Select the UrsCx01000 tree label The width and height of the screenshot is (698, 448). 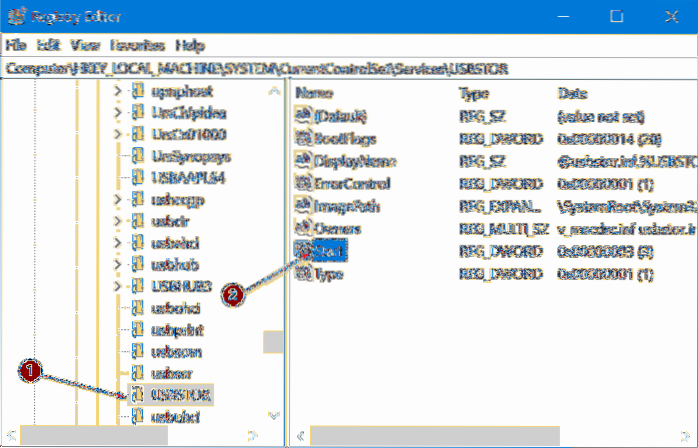click(x=189, y=134)
